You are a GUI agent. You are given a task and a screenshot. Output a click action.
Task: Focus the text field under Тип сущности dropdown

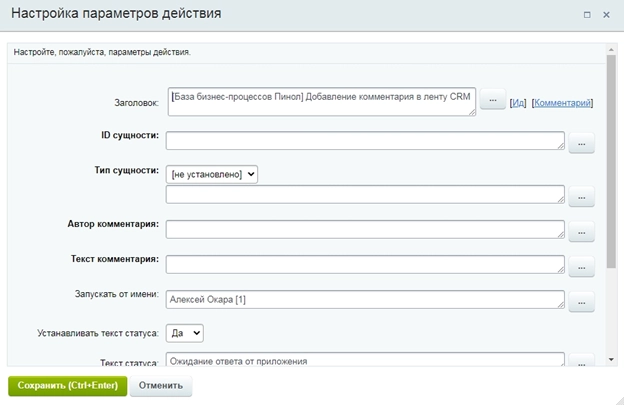pos(365,194)
